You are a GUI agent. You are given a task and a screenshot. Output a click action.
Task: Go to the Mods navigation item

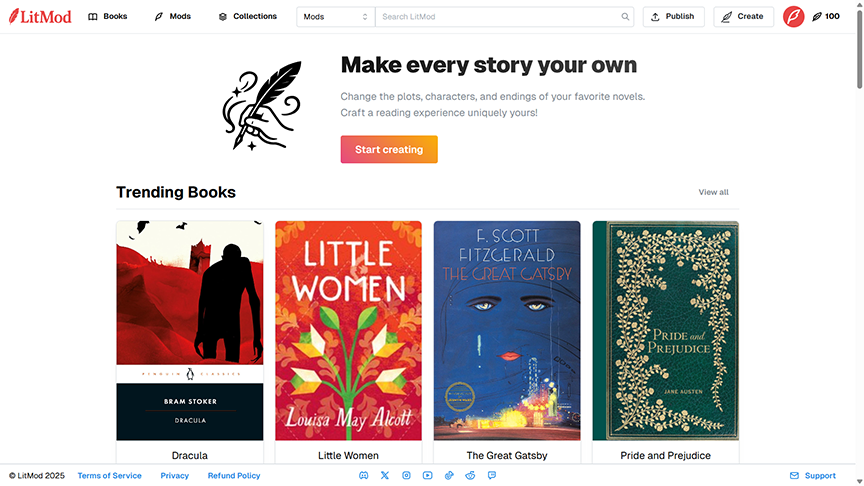coord(172,17)
